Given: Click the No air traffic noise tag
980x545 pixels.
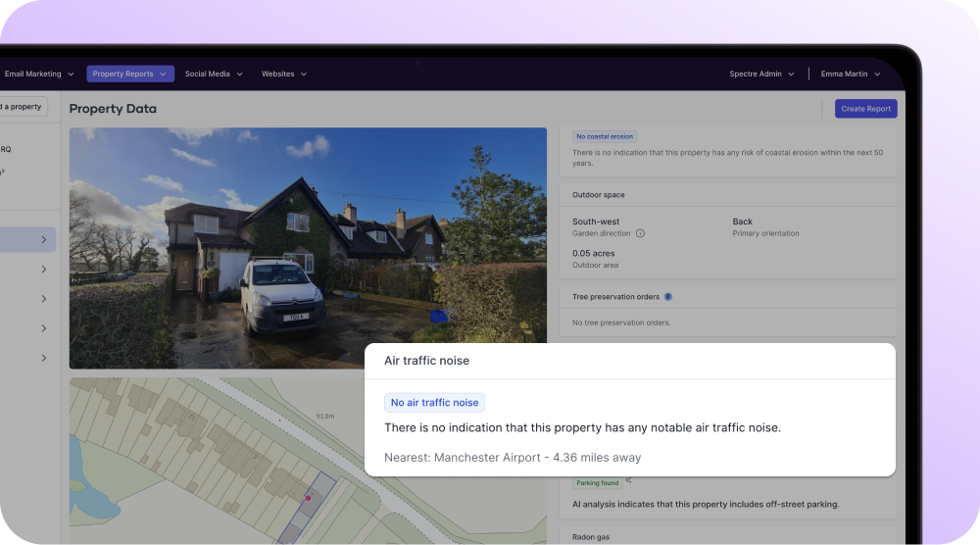Looking at the screenshot, I should coord(434,403).
